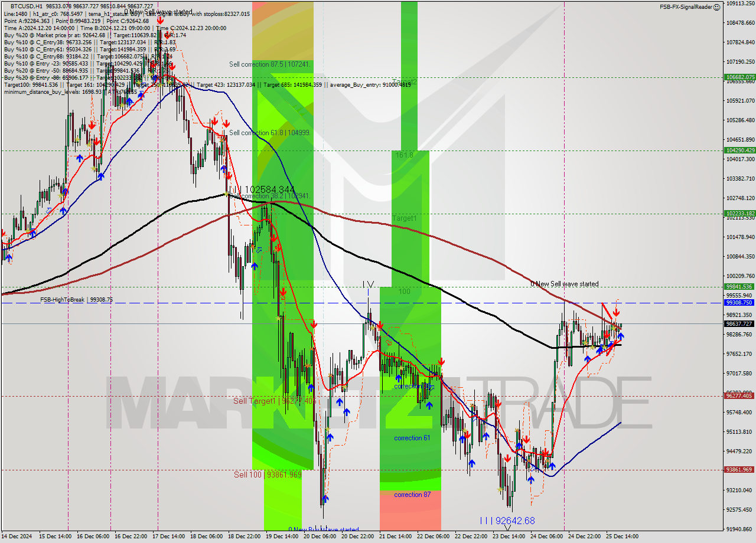Viewport: 756px width, 543px height.
Task: Click the green 106682.075 price tag
Action: 739,77
